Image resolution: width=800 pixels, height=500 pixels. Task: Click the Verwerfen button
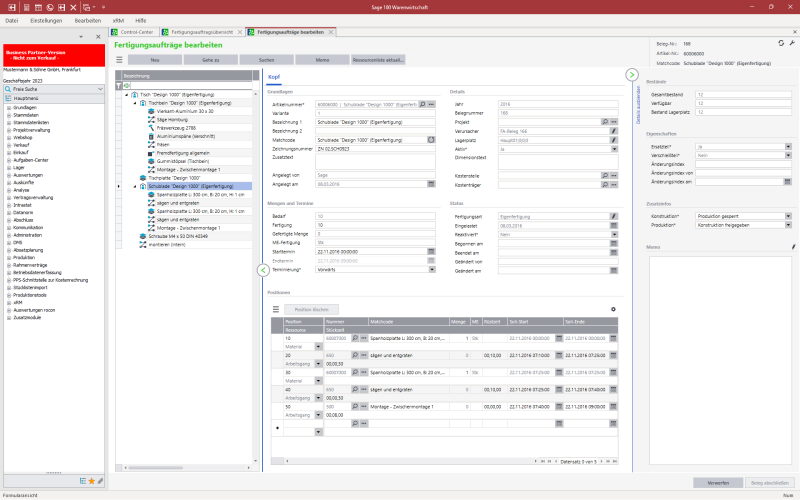click(718, 483)
